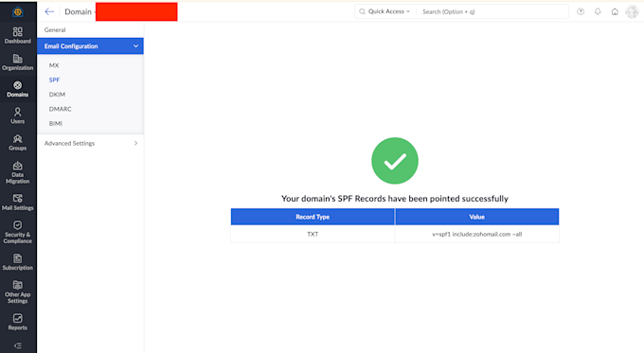Open Data Migration in sidebar
This screenshot has width=644, height=353.
[x=18, y=172]
